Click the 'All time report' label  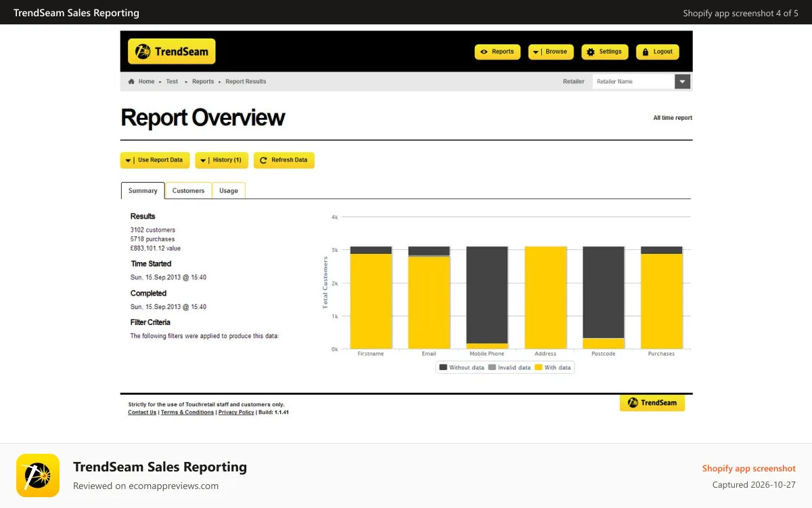(673, 118)
